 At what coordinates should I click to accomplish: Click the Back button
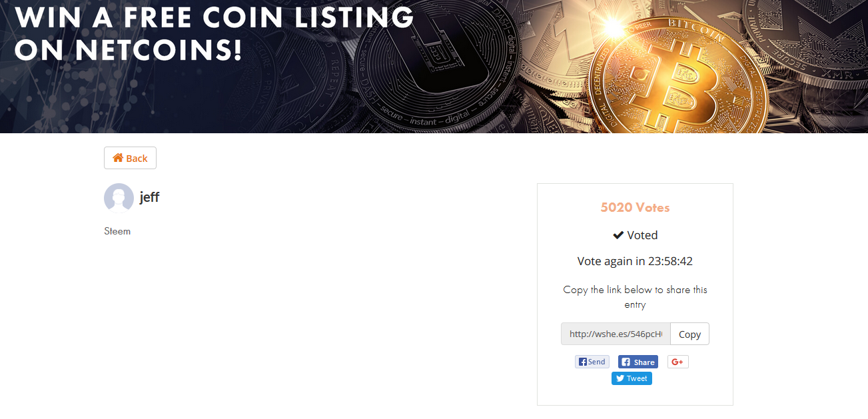coord(130,158)
